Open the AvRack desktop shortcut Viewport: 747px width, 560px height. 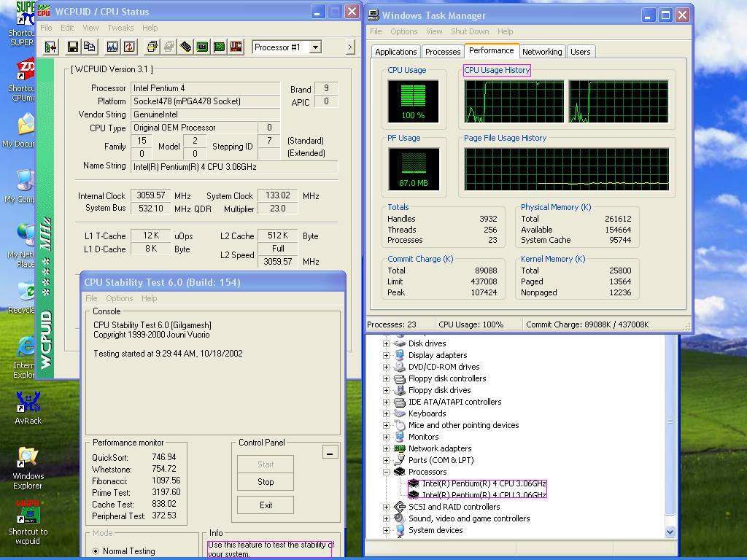(28, 408)
